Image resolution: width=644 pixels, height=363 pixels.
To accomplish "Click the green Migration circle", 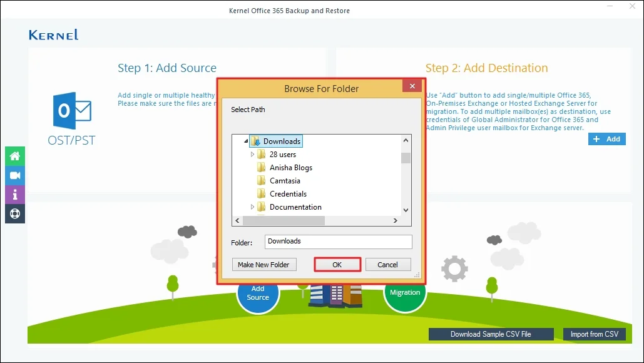I will click(x=405, y=293).
